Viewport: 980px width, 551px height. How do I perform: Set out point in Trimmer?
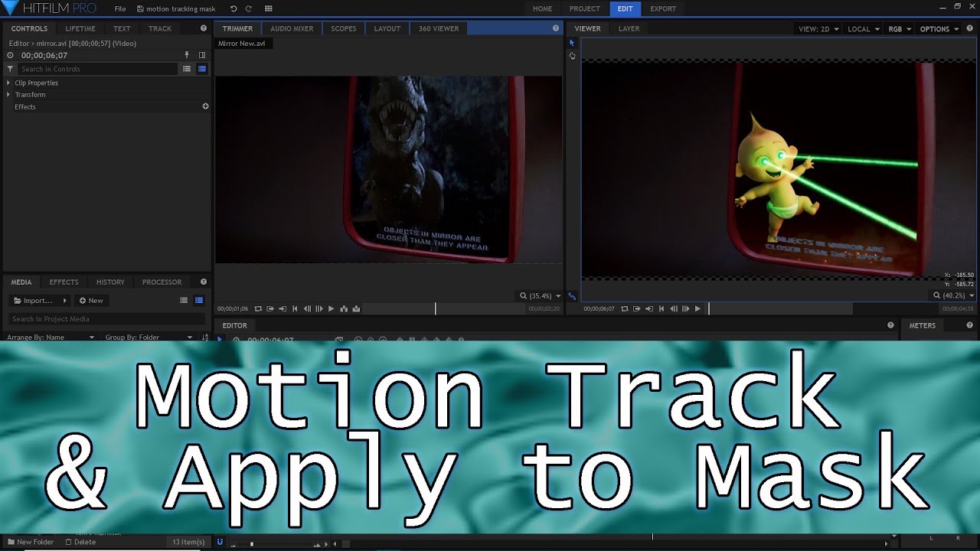[283, 308]
